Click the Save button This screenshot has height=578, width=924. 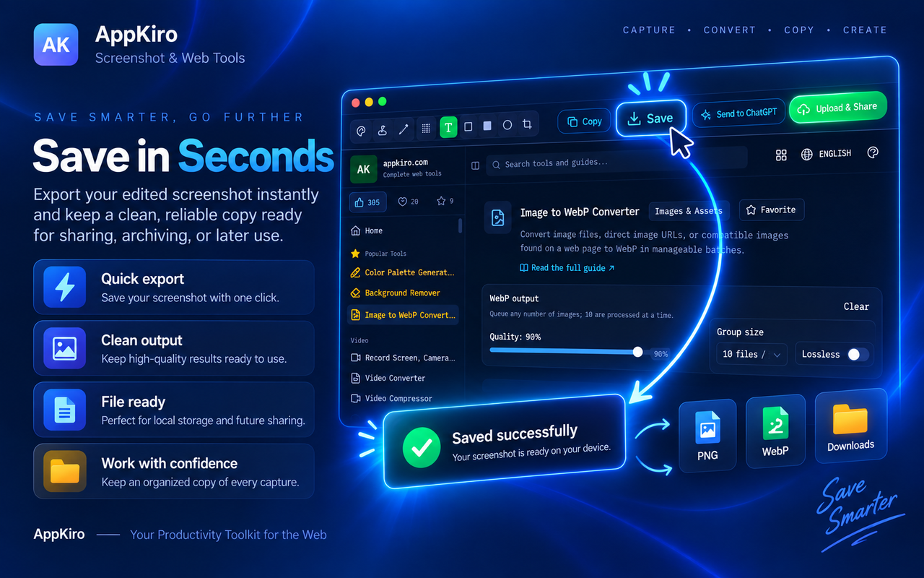(650, 118)
